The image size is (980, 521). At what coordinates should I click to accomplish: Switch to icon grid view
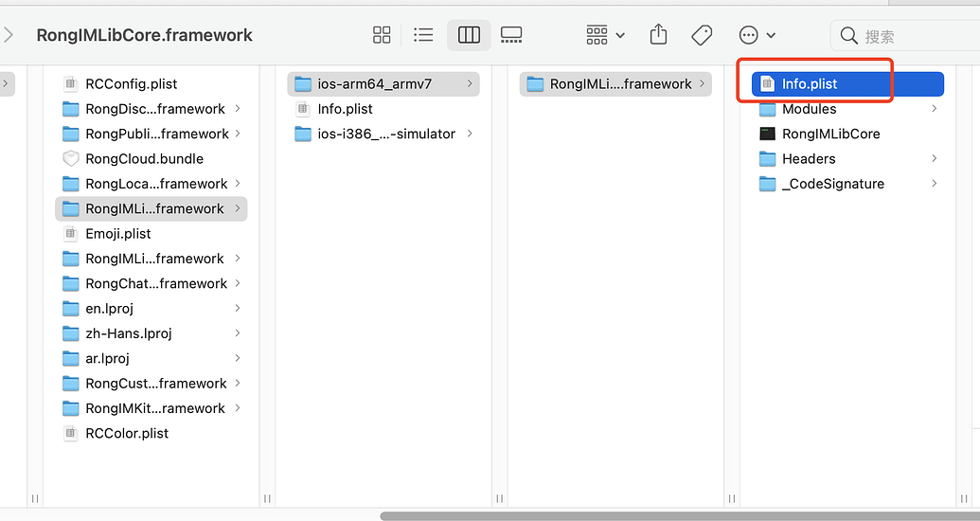(382, 35)
